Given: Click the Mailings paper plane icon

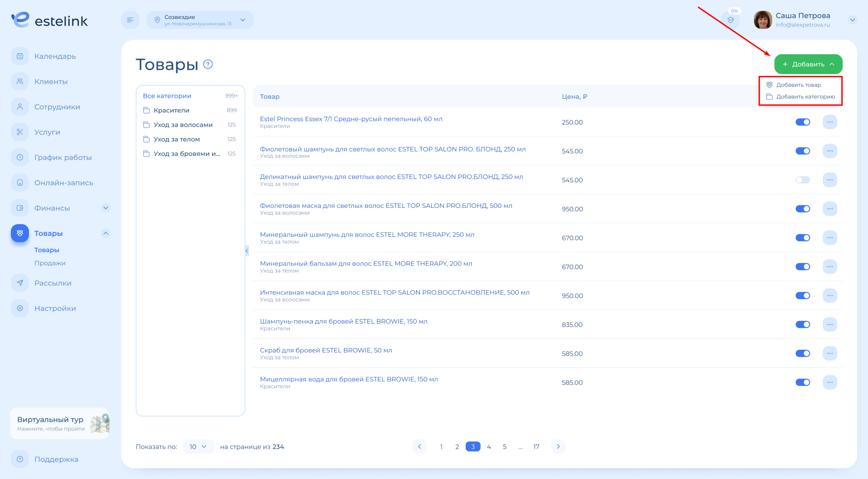Looking at the screenshot, I should (x=20, y=283).
